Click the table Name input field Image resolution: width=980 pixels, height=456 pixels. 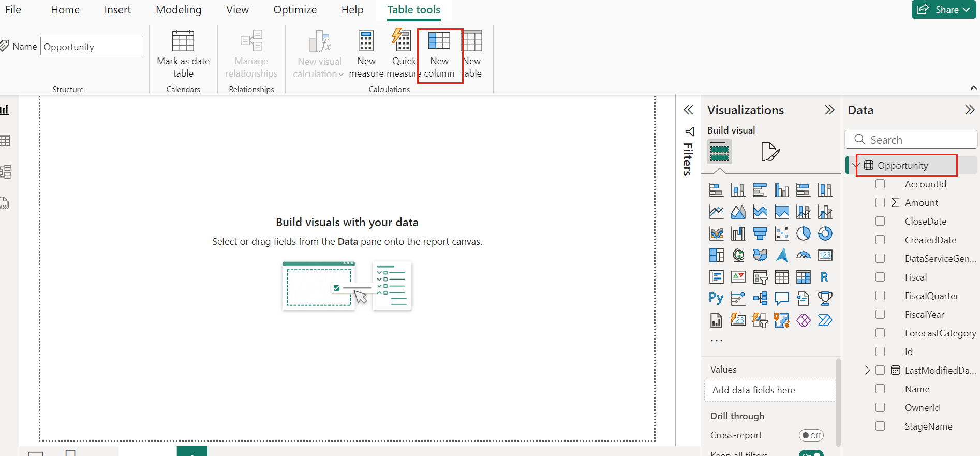pos(91,47)
